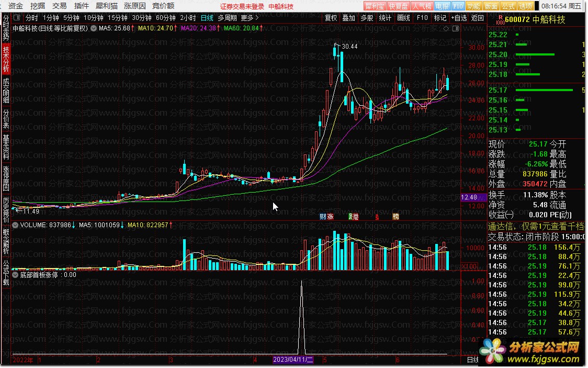588x368 pixels.
Task: Expand the 底部首板涨停 indicator dropdown arrow
Action: click(x=15, y=275)
